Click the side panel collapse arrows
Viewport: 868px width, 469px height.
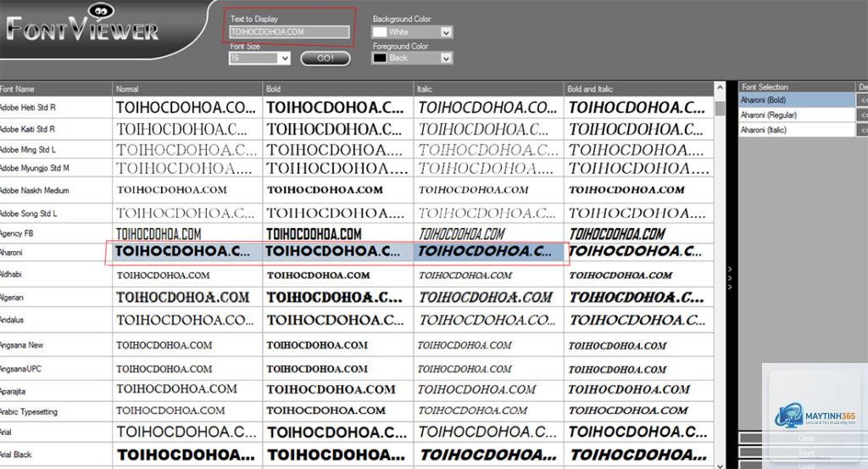(730, 278)
